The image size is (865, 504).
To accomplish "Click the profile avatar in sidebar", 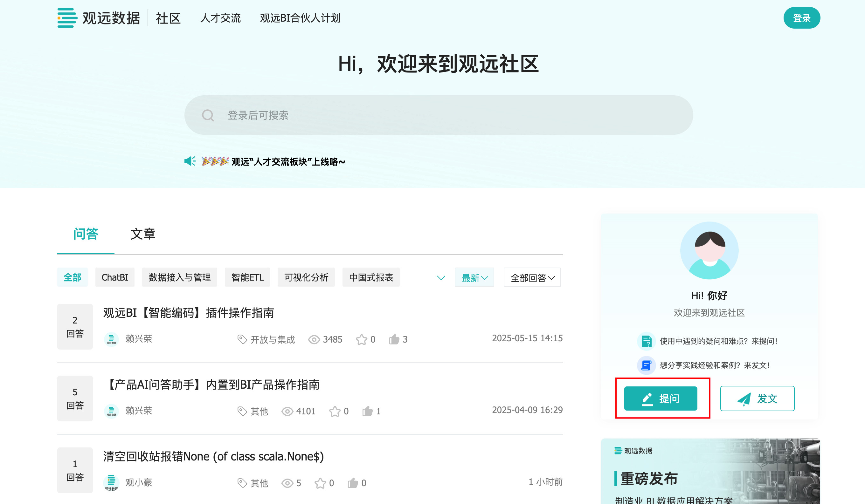I will click(x=709, y=250).
